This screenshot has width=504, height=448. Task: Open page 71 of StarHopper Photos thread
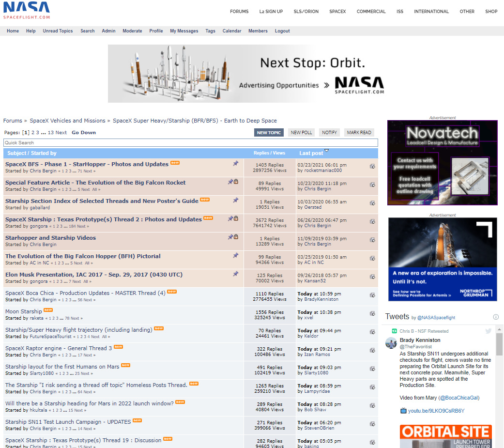pos(80,171)
